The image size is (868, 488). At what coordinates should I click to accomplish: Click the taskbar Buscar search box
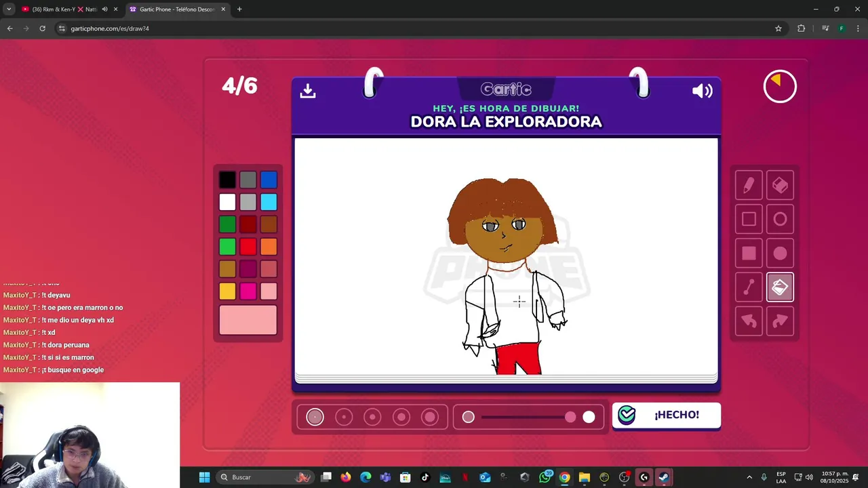click(x=264, y=477)
